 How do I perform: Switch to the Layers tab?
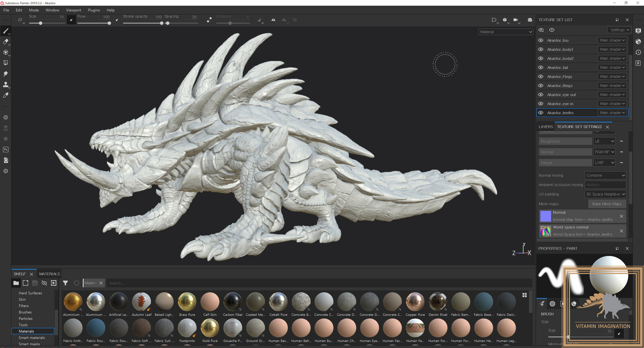546,127
